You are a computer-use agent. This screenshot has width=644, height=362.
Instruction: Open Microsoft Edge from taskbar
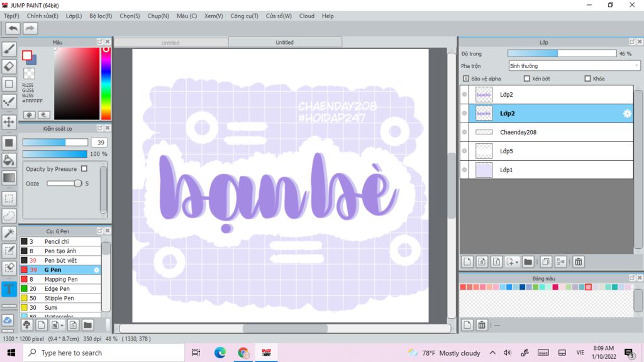(220, 353)
